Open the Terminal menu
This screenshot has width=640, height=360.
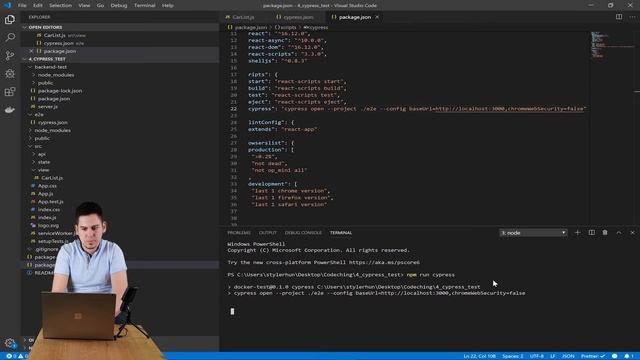tap(144, 5)
